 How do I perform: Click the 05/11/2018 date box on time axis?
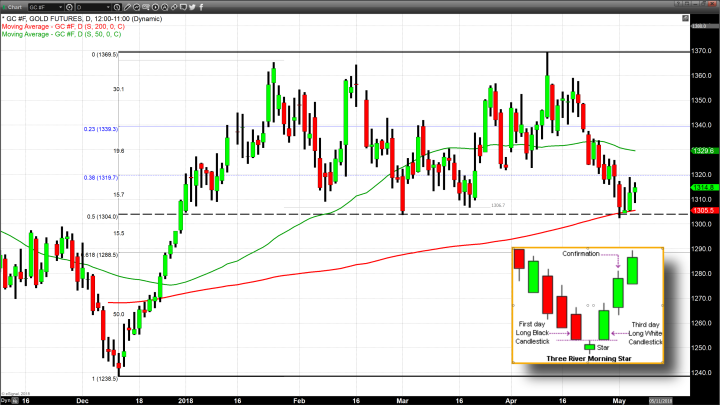tap(660, 401)
